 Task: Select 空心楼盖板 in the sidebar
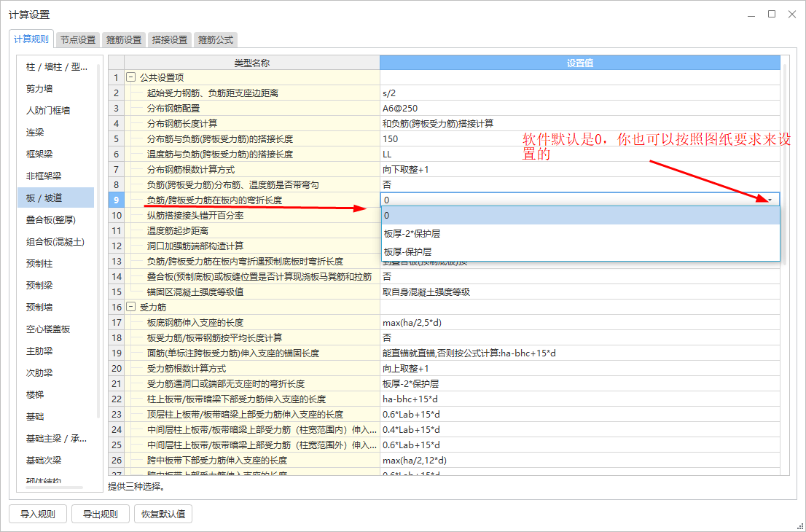point(56,329)
